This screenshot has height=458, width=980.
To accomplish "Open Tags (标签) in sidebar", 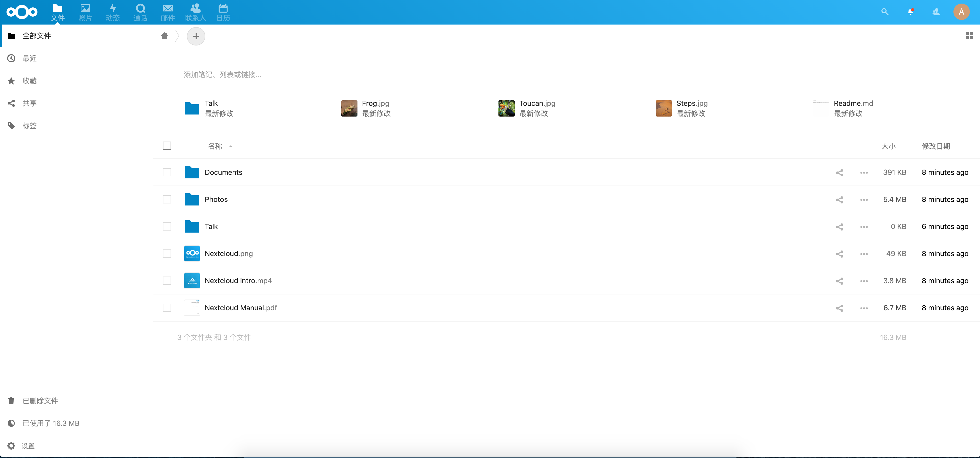I will tap(76, 126).
